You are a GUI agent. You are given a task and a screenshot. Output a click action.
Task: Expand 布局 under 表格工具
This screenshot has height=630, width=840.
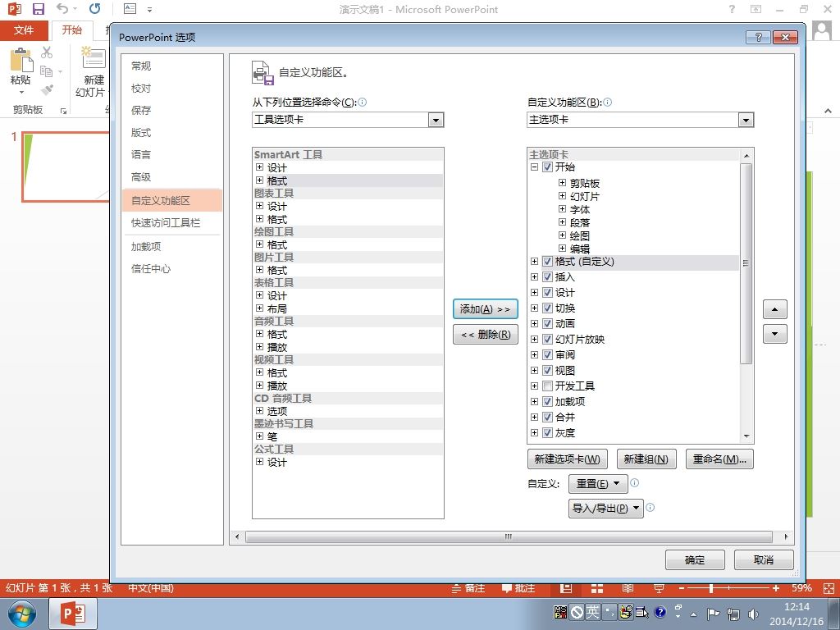(259, 308)
